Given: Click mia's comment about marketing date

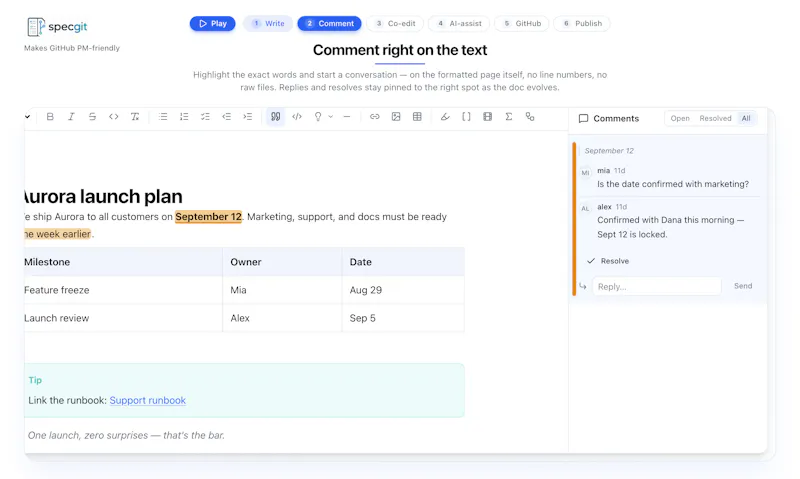Looking at the screenshot, I should click(x=673, y=184).
